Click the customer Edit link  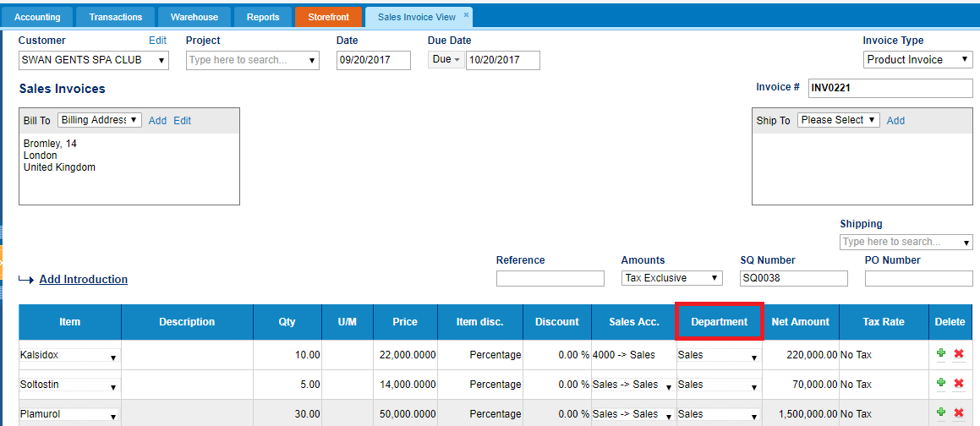click(157, 41)
